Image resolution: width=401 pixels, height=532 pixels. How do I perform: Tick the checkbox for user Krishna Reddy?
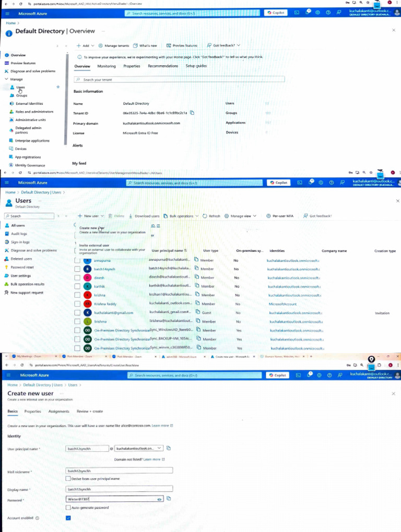[77, 304]
